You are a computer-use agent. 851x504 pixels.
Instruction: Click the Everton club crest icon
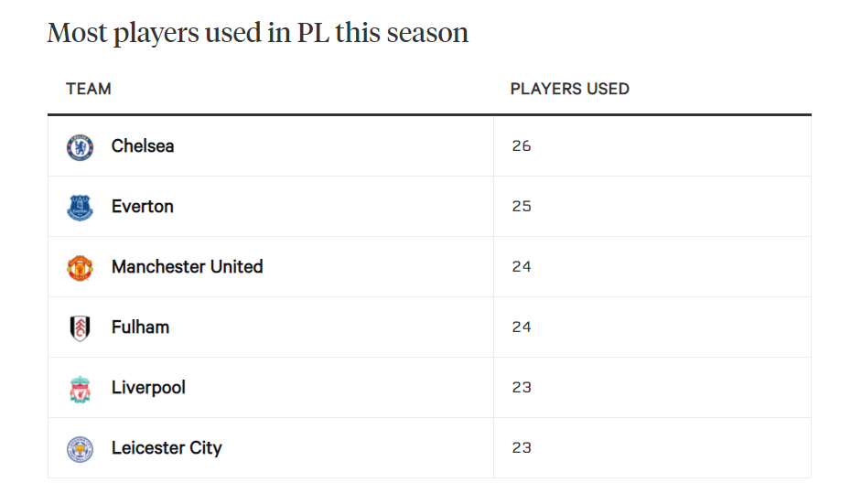80,207
